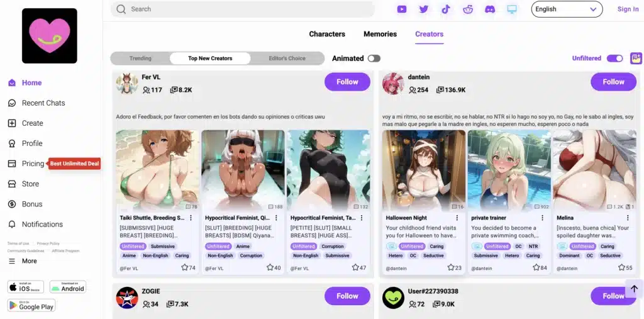644x319 pixels.
Task: Click into the Search field
Action: pyautogui.click(x=245, y=9)
